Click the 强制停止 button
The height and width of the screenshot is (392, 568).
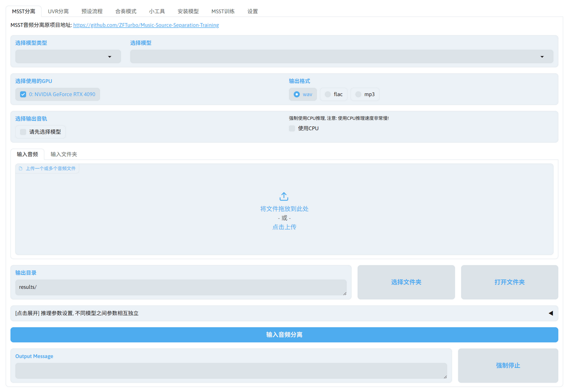point(508,365)
